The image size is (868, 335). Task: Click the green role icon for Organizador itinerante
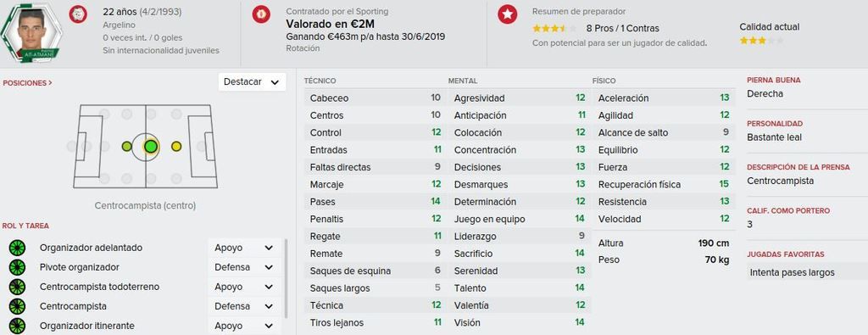[x=17, y=326]
